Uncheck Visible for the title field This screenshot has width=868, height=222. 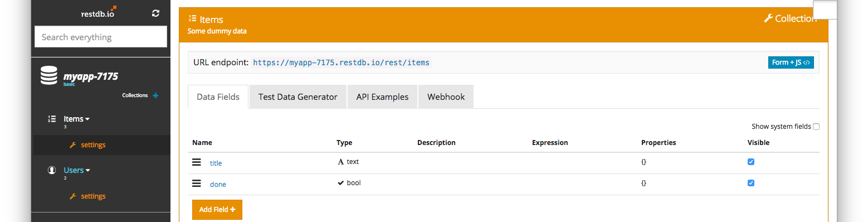pyautogui.click(x=751, y=162)
